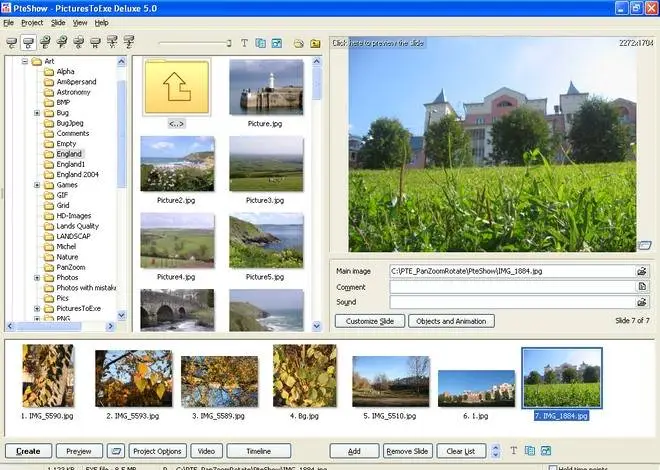This screenshot has width=660, height=470.
Task: Click the first sort icon in top toolbar
Action: [x=11, y=43]
